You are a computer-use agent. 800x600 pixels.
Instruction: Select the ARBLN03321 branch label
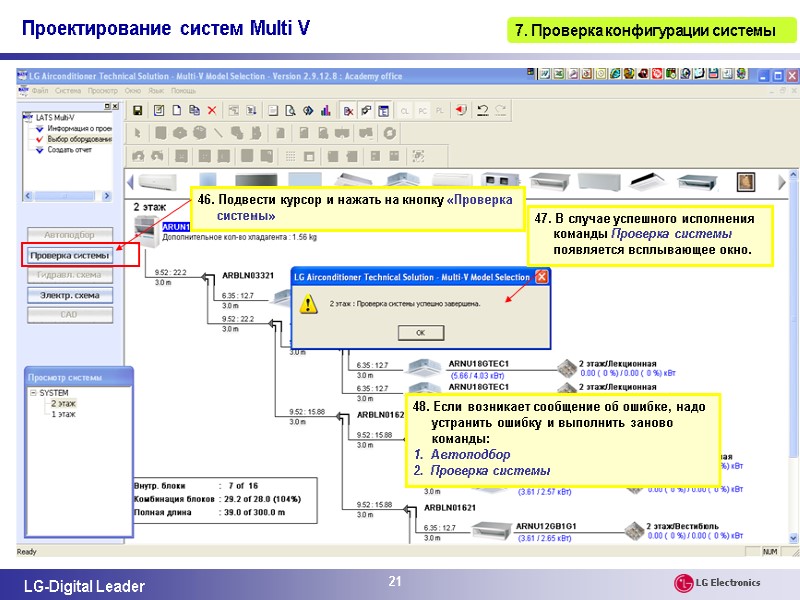click(x=248, y=276)
